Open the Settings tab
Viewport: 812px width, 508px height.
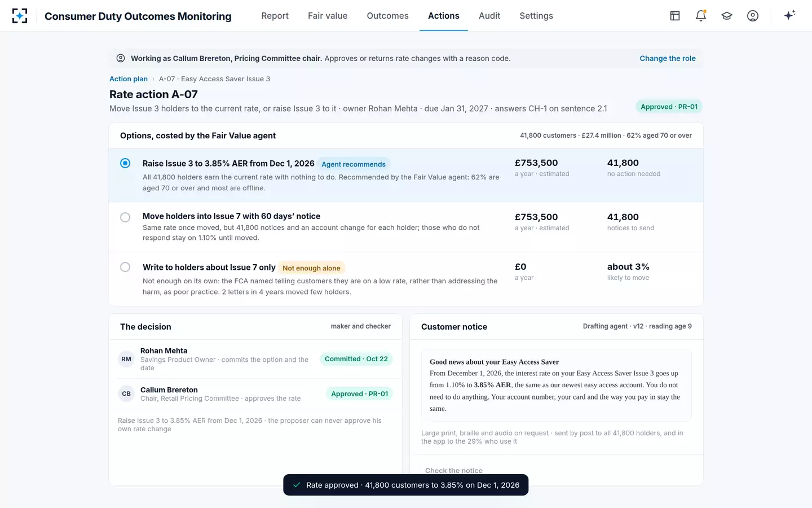(x=536, y=16)
